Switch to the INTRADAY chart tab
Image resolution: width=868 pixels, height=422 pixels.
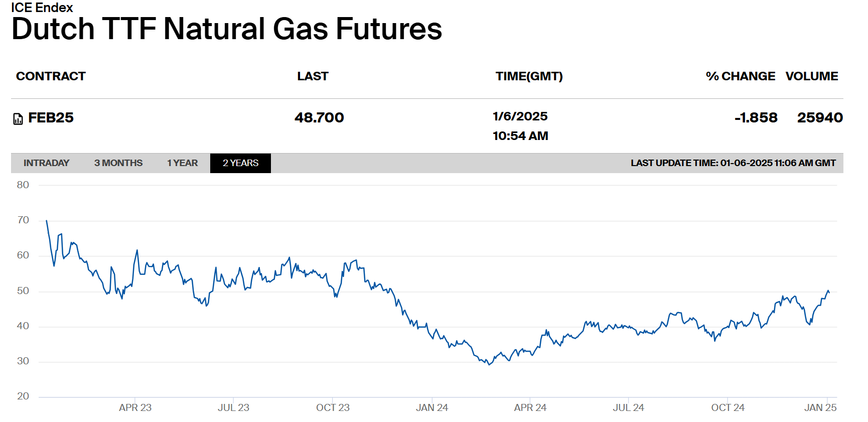point(46,163)
